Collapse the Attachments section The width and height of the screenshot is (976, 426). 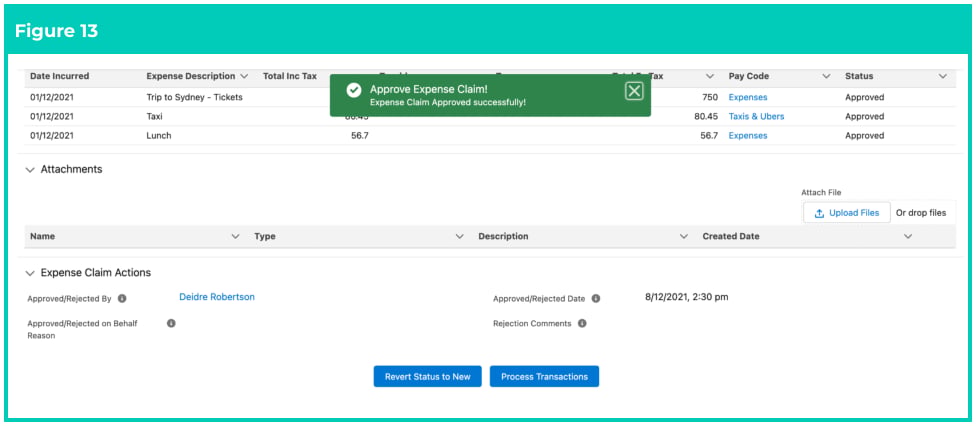[x=30, y=169]
